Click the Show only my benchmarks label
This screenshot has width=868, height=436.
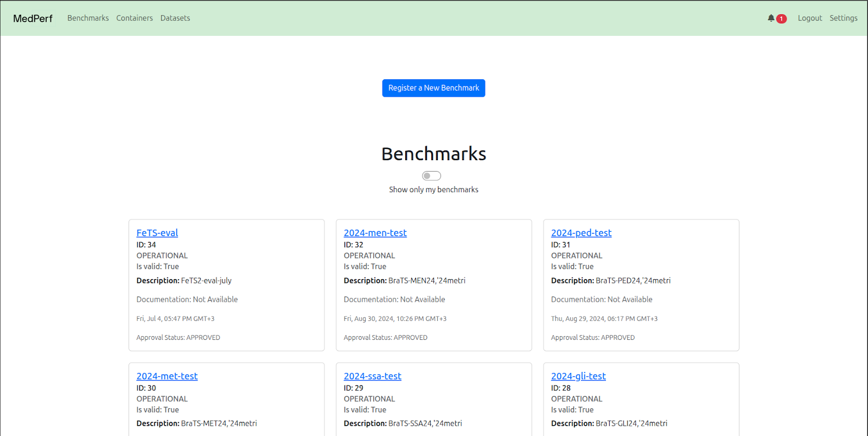coord(433,189)
